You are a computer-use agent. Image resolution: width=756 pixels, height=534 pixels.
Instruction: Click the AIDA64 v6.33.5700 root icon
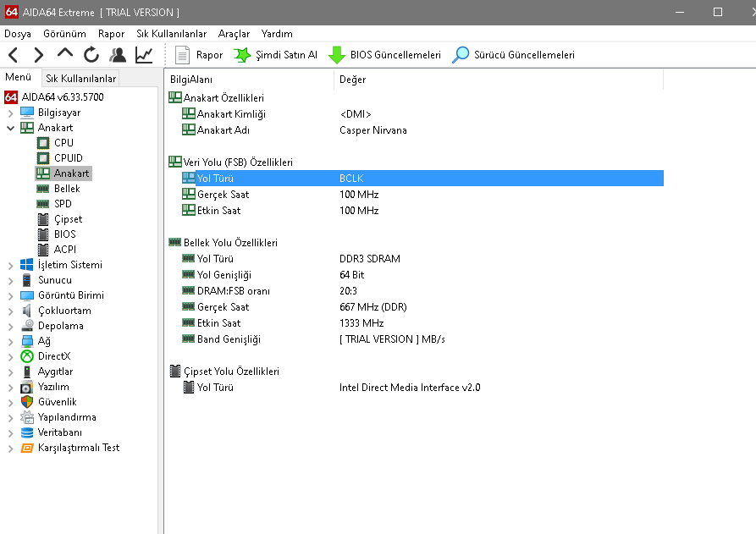pos(11,96)
